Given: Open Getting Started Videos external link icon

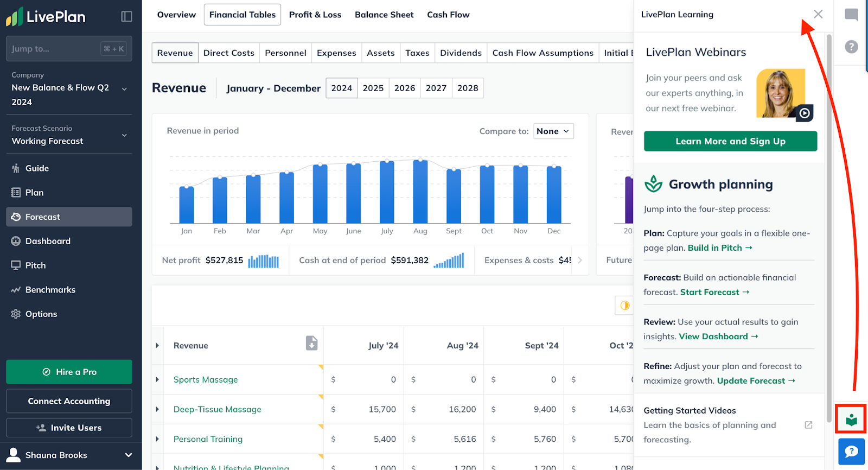Looking at the screenshot, I should coord(808,425).
